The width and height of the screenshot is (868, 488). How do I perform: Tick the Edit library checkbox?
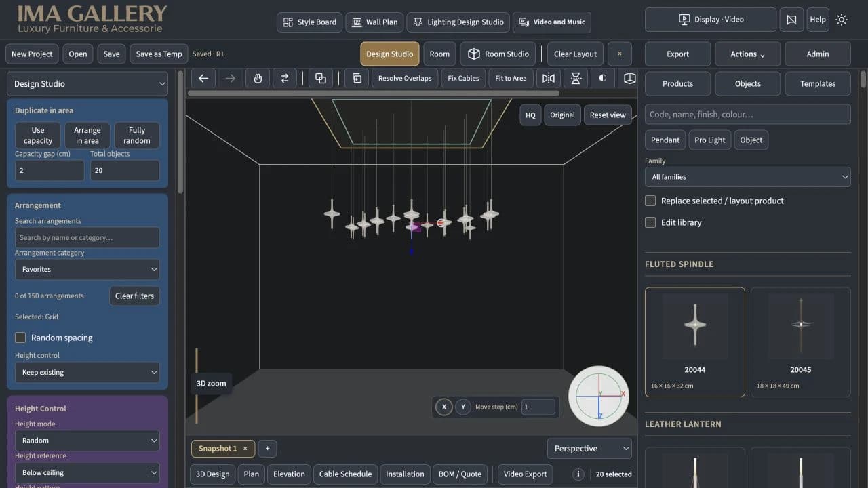coord(650,222)
